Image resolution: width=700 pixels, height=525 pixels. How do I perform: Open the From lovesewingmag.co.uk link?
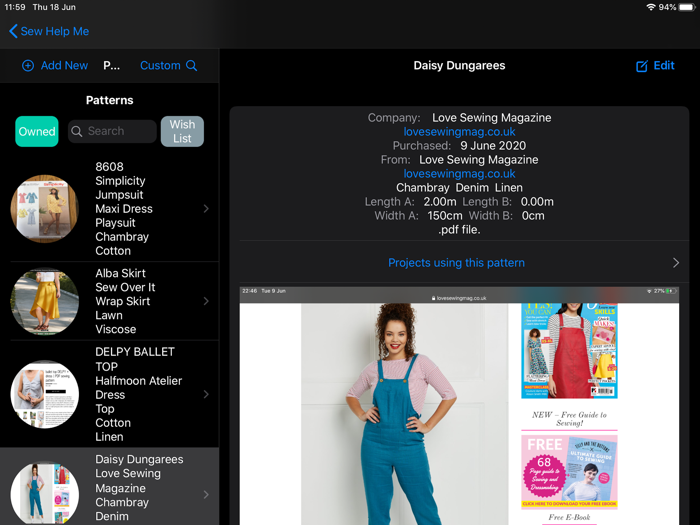(459, 174)
